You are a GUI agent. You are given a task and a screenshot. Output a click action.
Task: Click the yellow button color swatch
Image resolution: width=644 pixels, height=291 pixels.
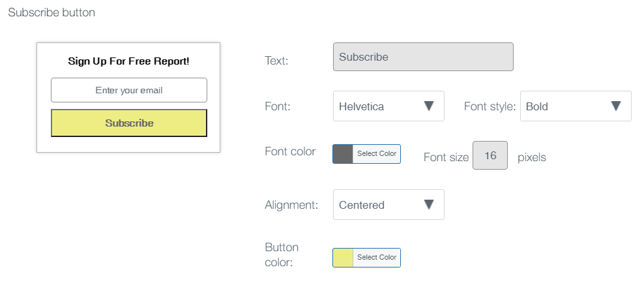click(x=343, y=258)
